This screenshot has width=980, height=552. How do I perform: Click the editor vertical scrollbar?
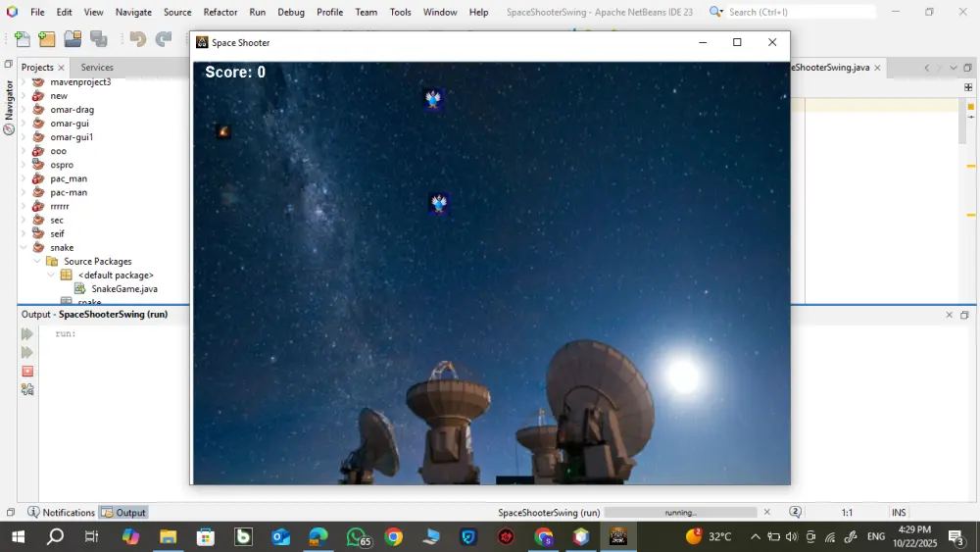(x=962, y=122)
